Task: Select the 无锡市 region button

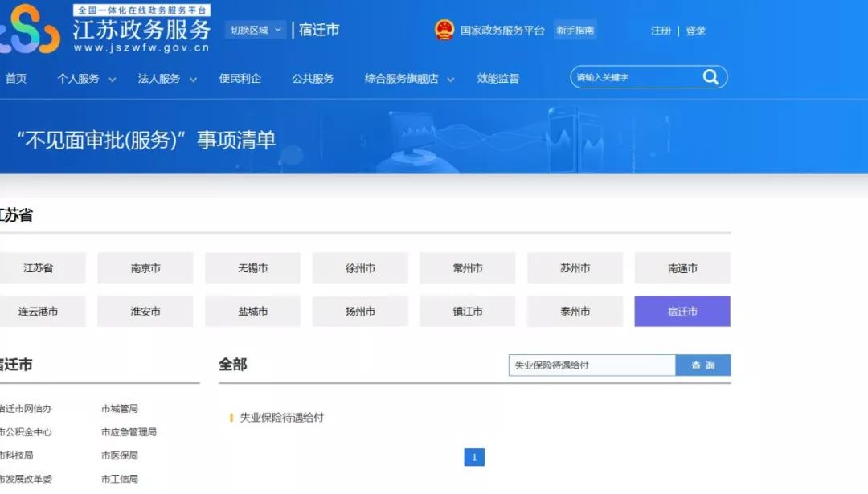Action: coord(253,267)
